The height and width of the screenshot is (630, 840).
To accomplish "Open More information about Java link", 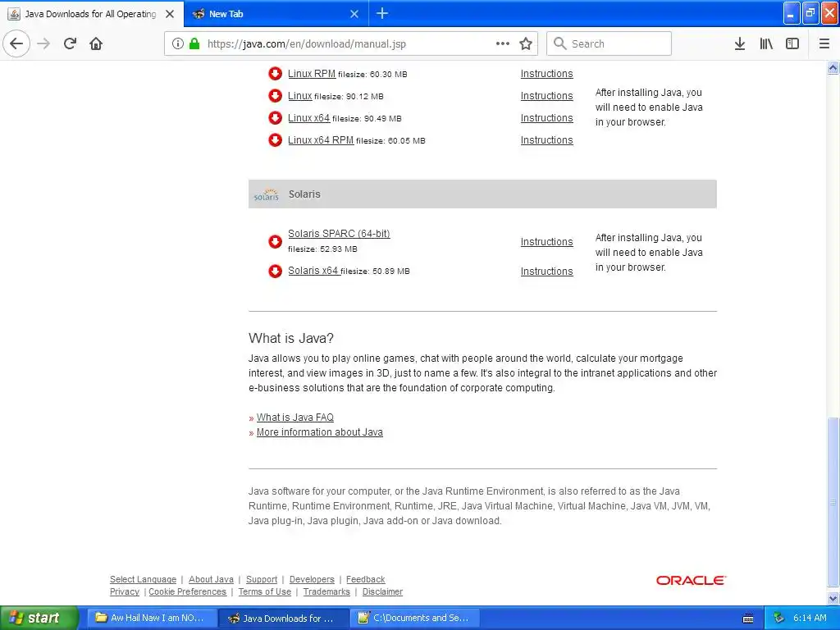I will [x=320, y=431].
